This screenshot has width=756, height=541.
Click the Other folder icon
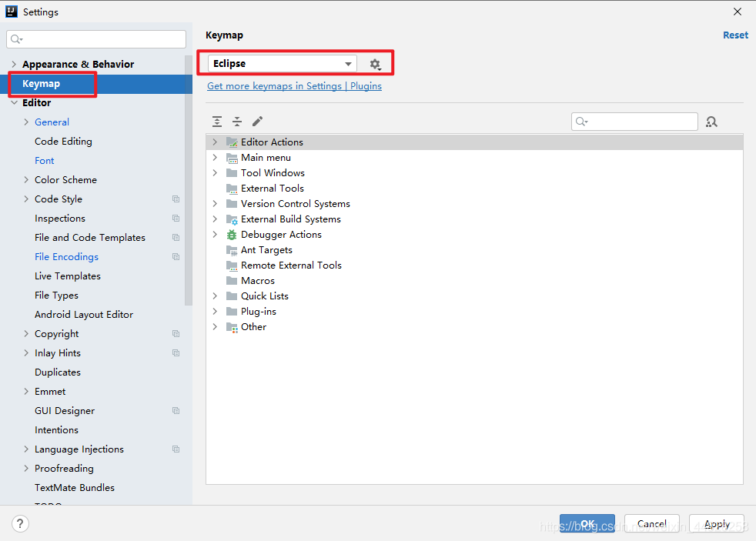pos(232,327)
